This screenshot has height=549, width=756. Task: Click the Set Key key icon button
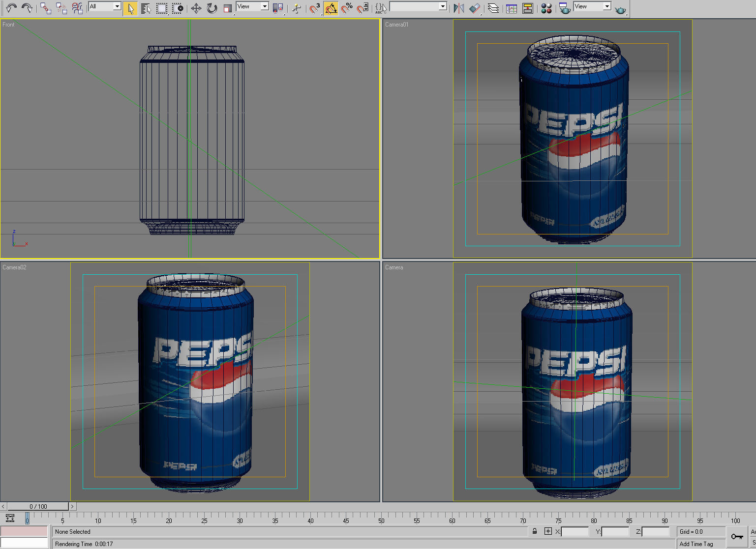737,537
